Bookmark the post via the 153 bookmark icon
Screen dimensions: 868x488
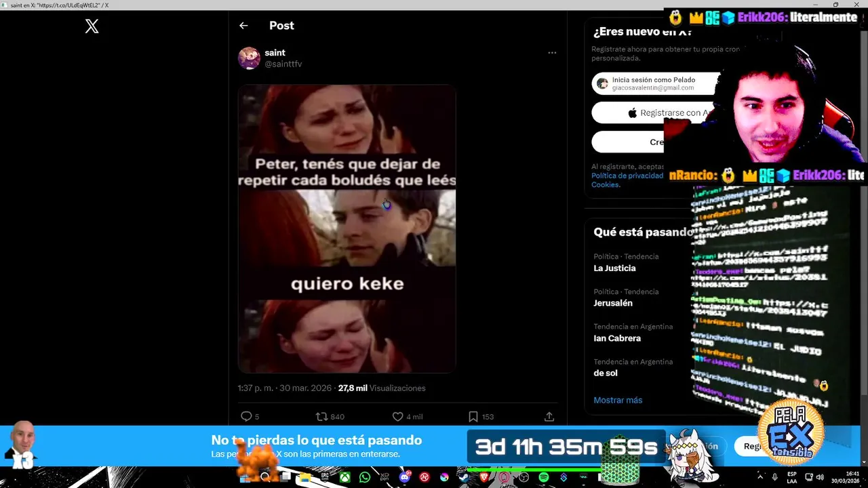click(x=473, y=416)
